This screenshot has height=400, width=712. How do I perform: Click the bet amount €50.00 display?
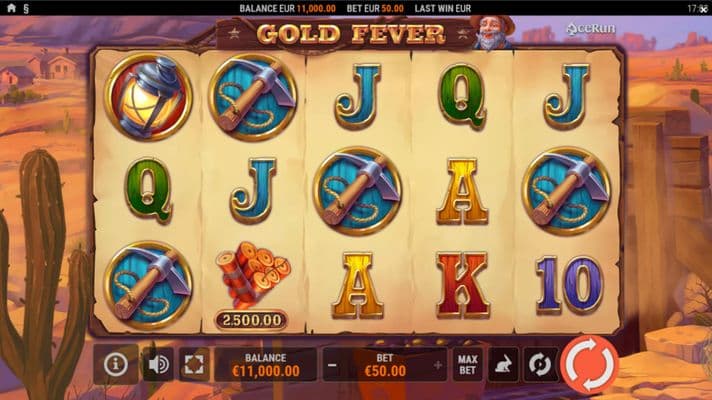pyautogui.click(x=385, y=371)
